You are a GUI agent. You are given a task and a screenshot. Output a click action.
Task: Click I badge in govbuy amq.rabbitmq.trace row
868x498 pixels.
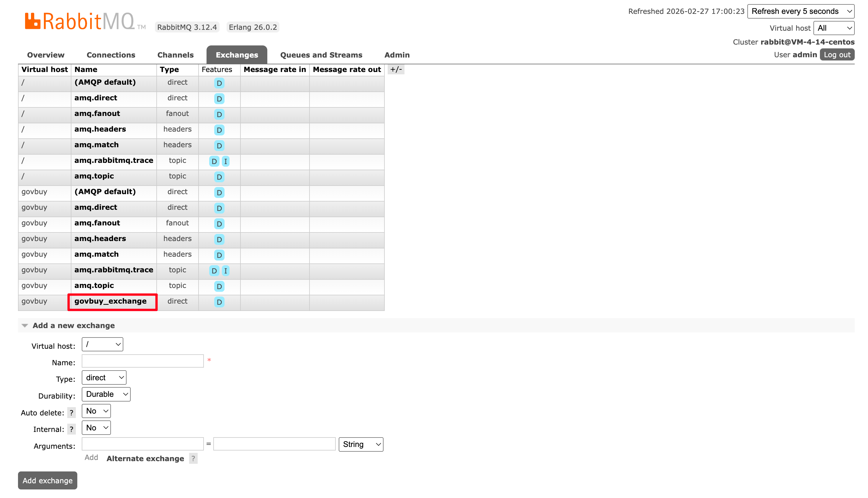[x=225, y=271]
